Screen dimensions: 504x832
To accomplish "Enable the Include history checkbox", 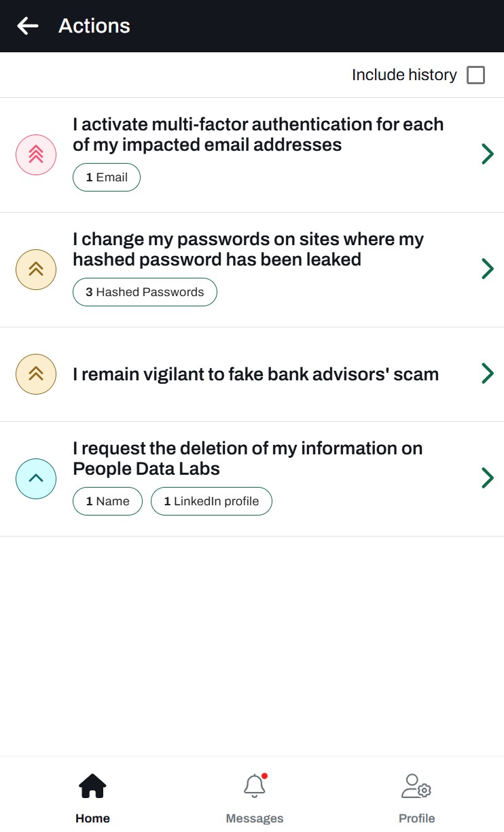I will [x=476, y=75].
